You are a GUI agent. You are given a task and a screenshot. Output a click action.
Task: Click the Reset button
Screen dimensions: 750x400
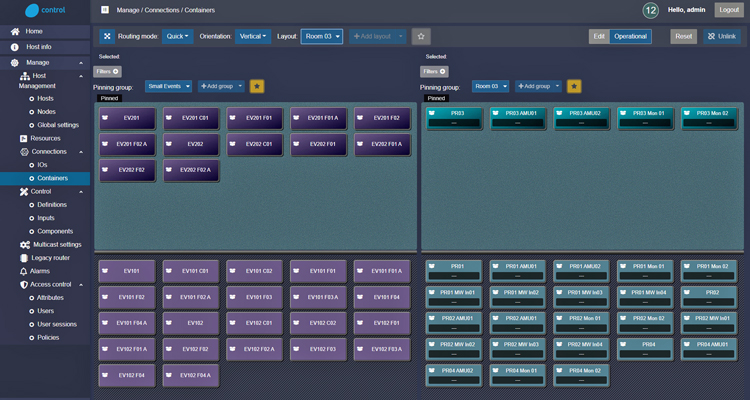pos(684,36)
